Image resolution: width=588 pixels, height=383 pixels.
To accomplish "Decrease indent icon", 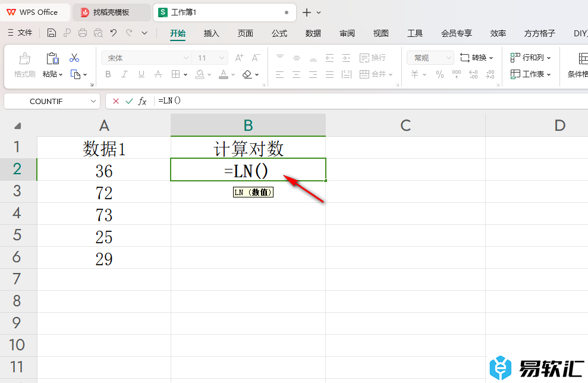I will pos(329,58).
